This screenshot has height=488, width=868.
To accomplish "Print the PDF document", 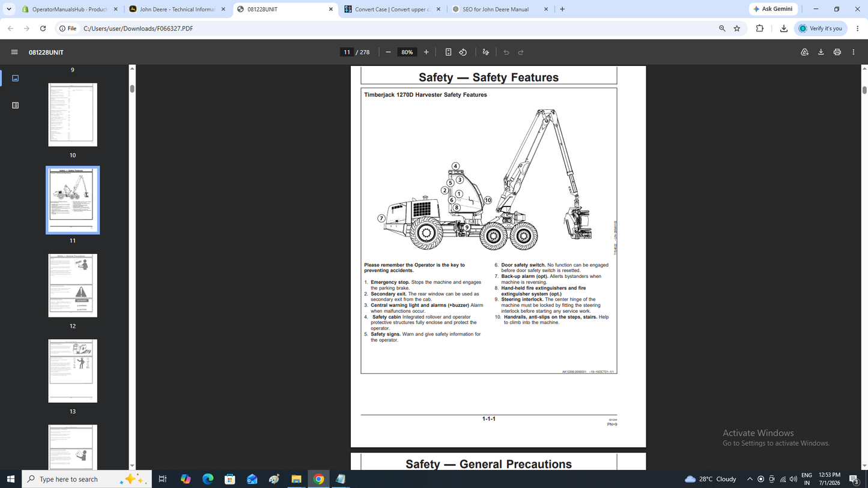I will point(837,52).
